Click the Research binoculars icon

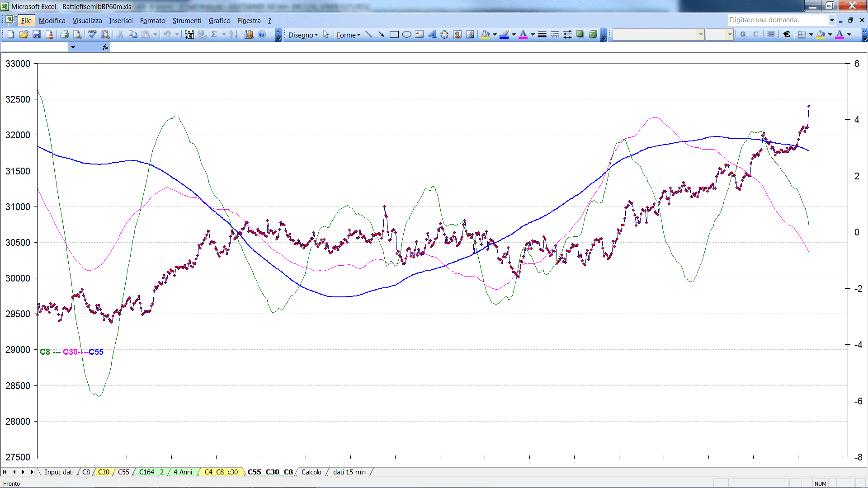click(105, 34)
